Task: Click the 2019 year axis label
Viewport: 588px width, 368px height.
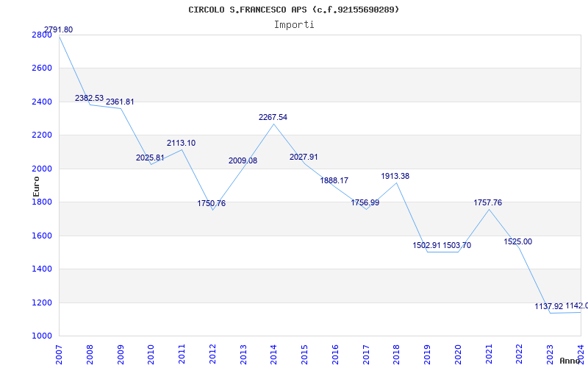Action: [x=428, y=355]
